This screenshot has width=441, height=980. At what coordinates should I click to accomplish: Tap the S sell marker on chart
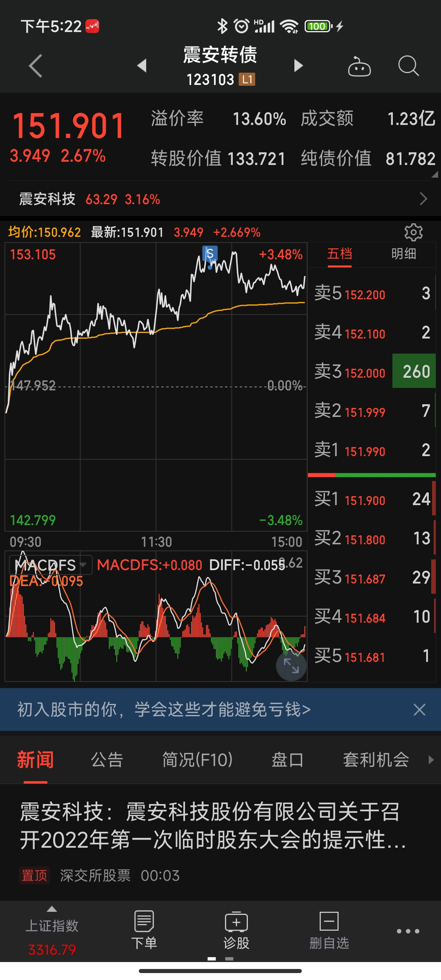coord(210,254)
